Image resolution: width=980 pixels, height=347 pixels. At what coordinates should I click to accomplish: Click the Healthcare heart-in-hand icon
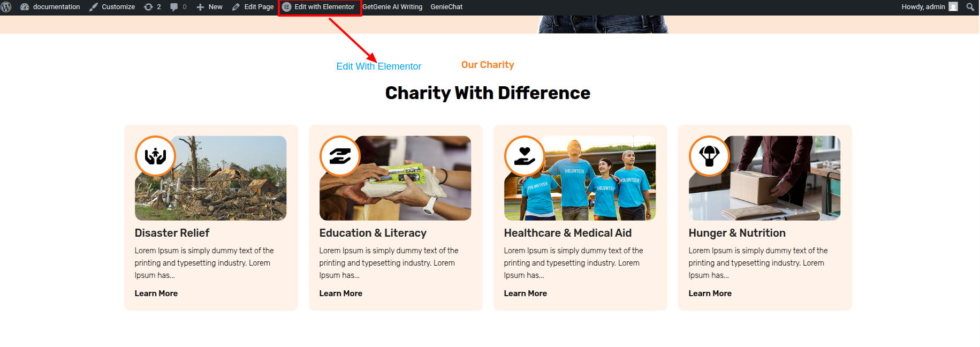pos(525,156)
